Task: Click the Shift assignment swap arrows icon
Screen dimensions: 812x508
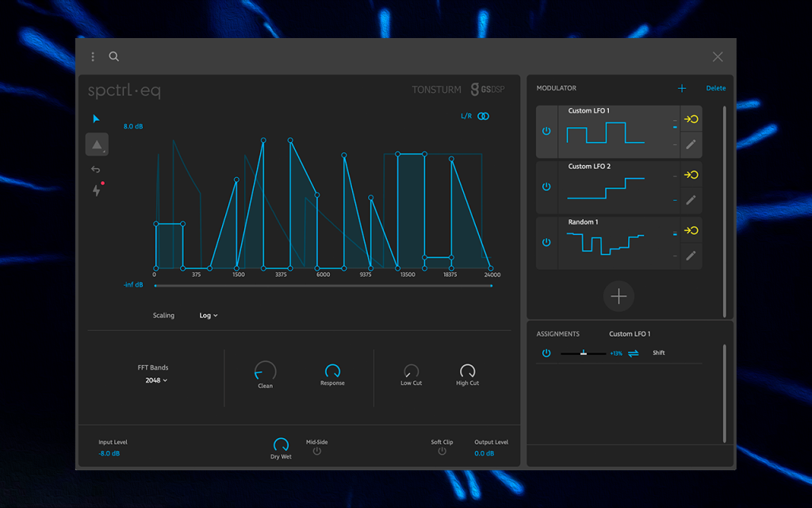Action: pyautogui.click(x=634, y=353)
